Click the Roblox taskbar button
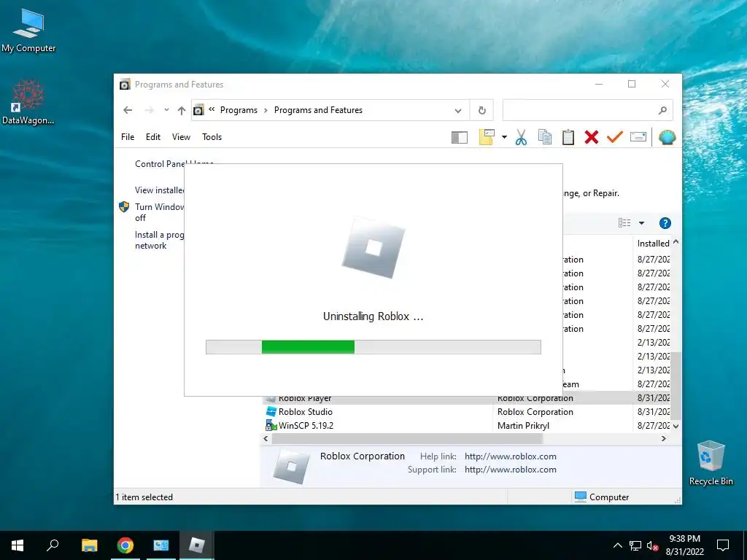This screenshot has height=560, width=747. tap(196, 545)
